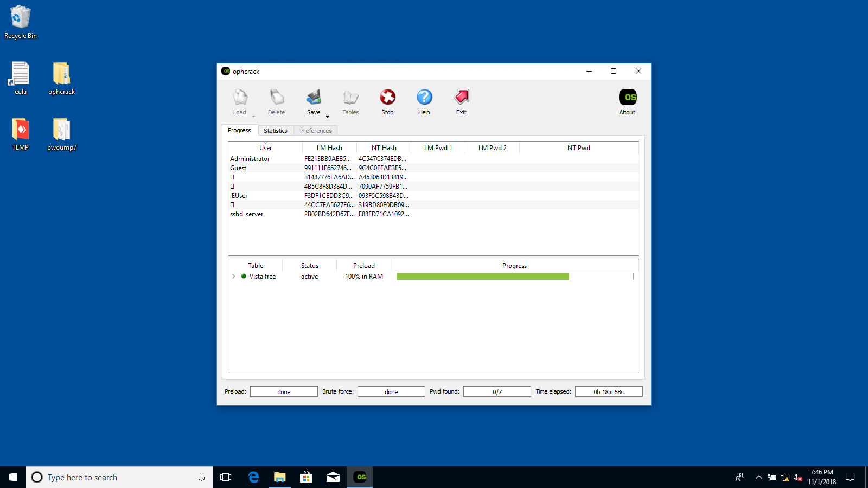Click LM hash 44CC7FA5627F6...
This screenshot has height=488, width=868.
pos(329,205)
